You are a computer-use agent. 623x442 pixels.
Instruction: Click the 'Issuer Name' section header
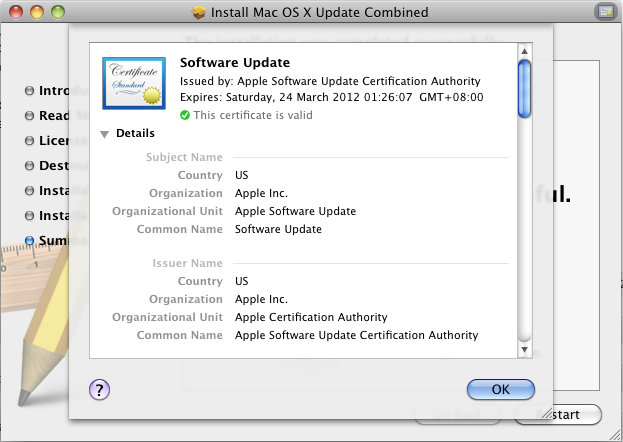pyautogui.click(x=188, y=263)
